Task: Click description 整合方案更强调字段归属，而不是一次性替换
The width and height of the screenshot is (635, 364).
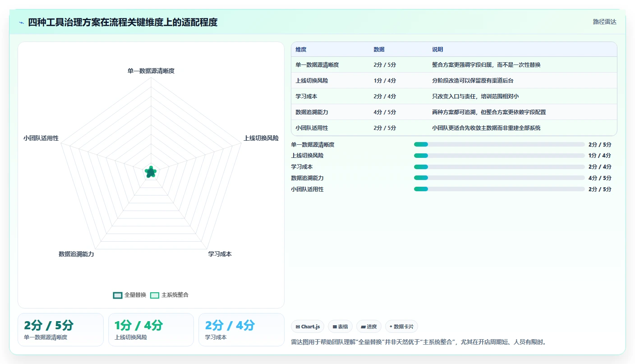Action: click(486, 65)
